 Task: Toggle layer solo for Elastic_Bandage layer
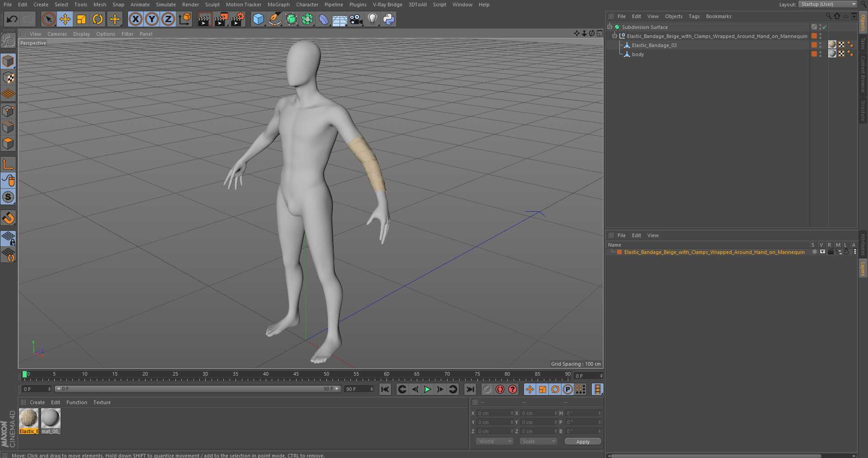tap(815, 252)
